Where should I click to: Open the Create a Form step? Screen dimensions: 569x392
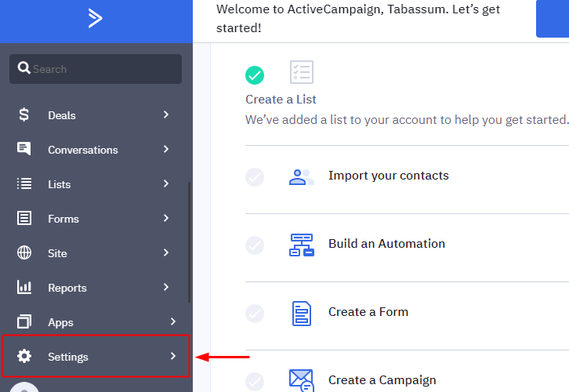[x=368, y=312]
